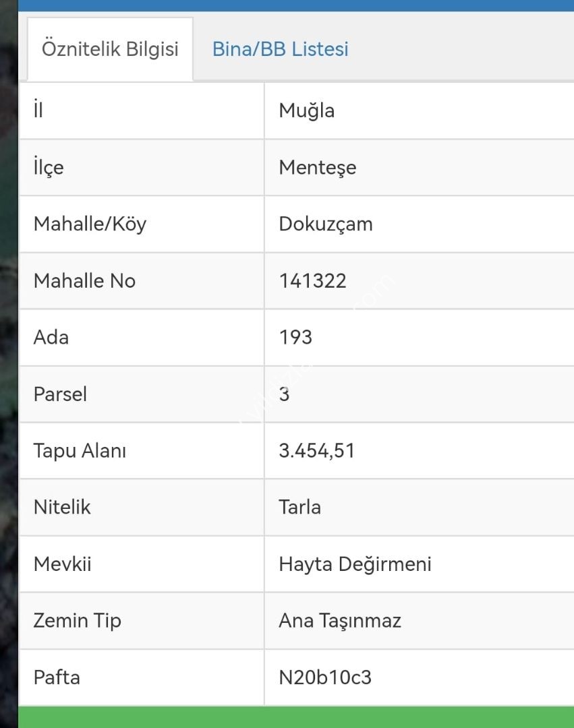Click Mahalle No value 141322

click(312, 281)
